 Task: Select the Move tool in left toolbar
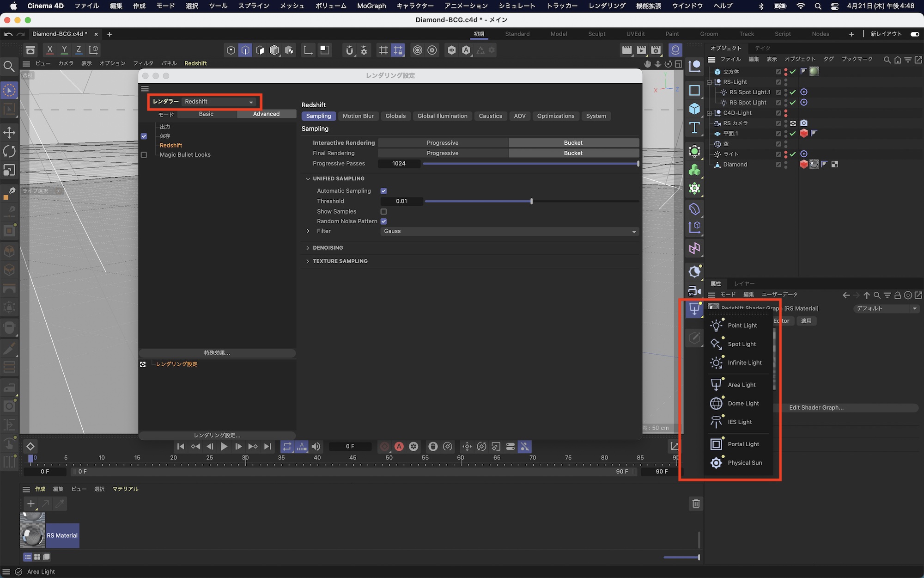(9, 133)
